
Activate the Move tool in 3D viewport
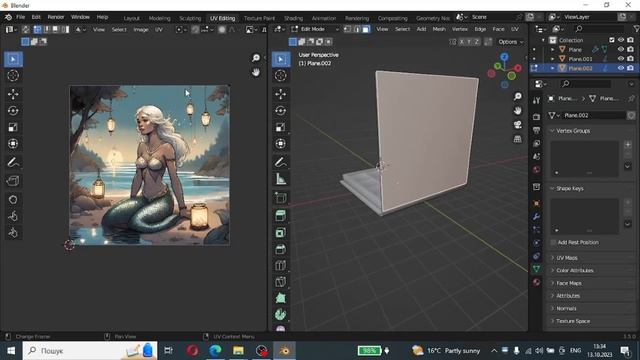point(281,94)
